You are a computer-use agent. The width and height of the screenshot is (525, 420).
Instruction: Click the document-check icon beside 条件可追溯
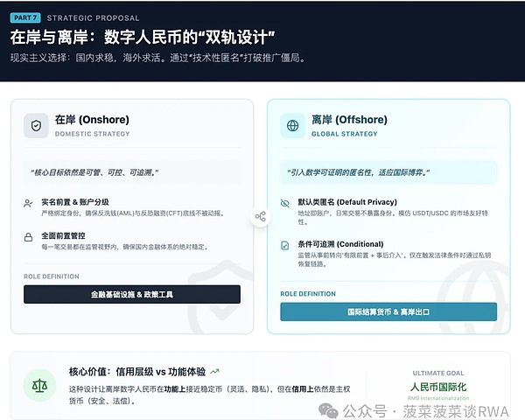point(285,245)
